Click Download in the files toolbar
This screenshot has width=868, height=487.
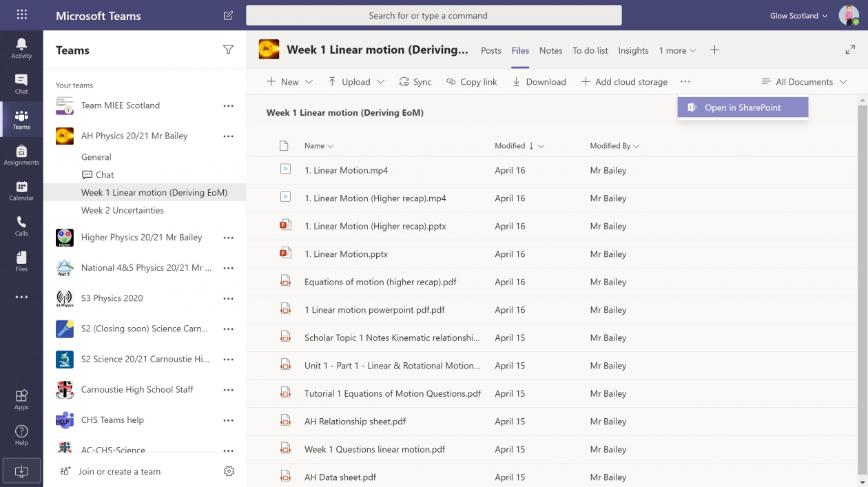click(x=539, y=81)
